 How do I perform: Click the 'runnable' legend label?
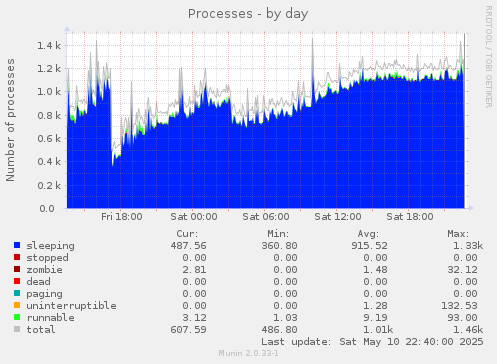pyautogui.click(x=51, y=318)
